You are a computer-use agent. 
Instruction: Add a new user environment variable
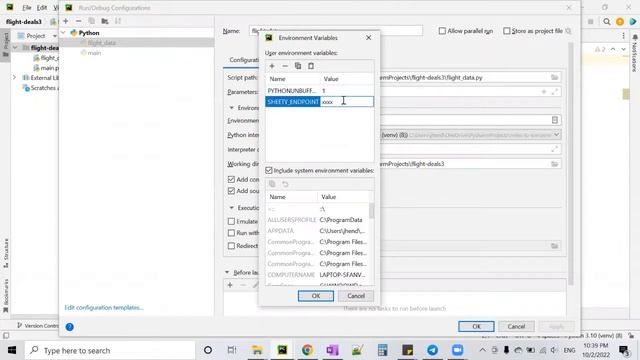tap(272, 66)
